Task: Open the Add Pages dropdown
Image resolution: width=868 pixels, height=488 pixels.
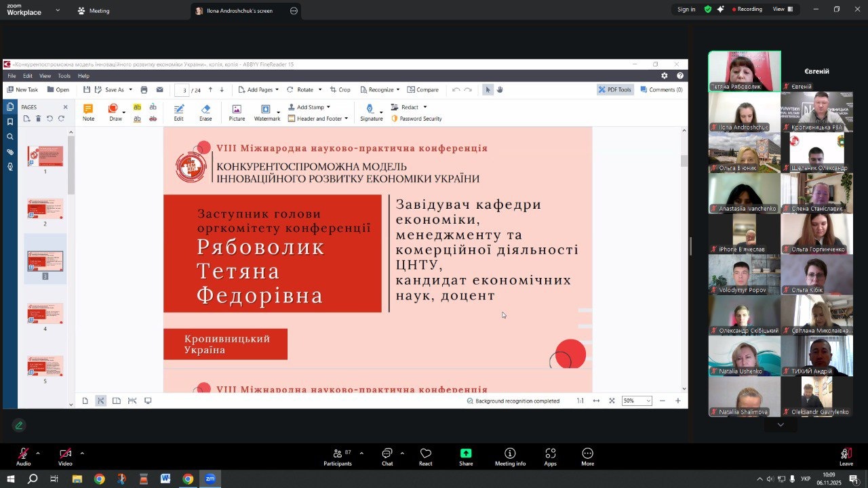Action: 258,89
